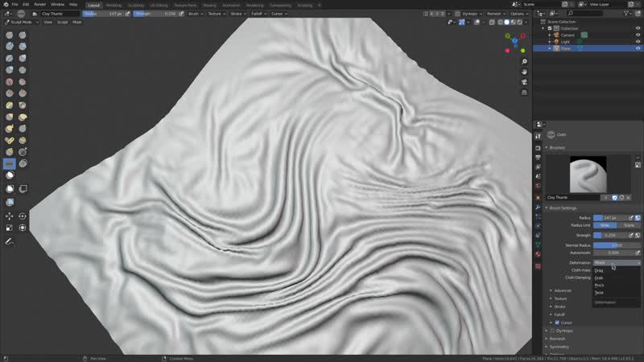Select the Plane object row in outliner
The image size is (644, 362).
[588, 48]
